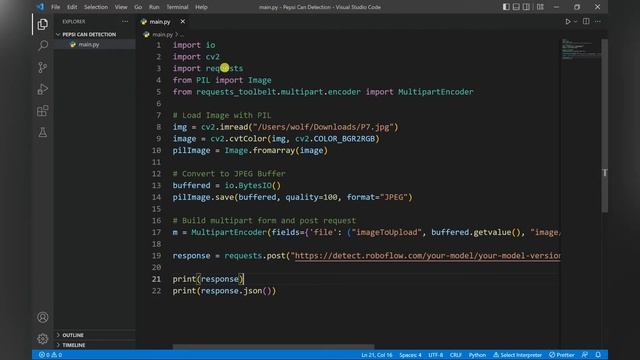The width and height of the screenshot is (640, 360).
Task: Click the vertical editor scrollbar
Action: pos(604,126)
